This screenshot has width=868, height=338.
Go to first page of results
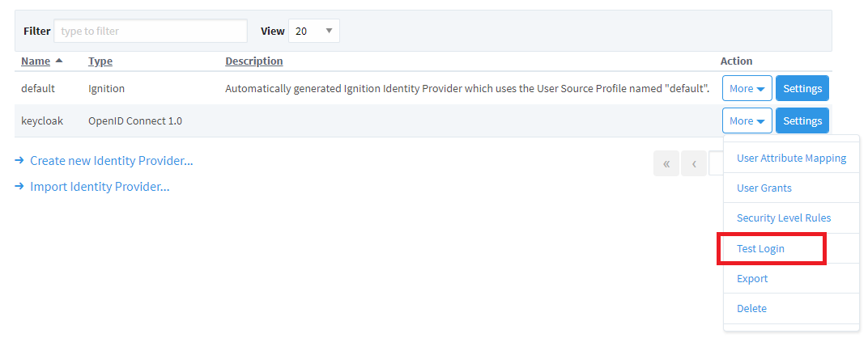click(x=666, y=163)
